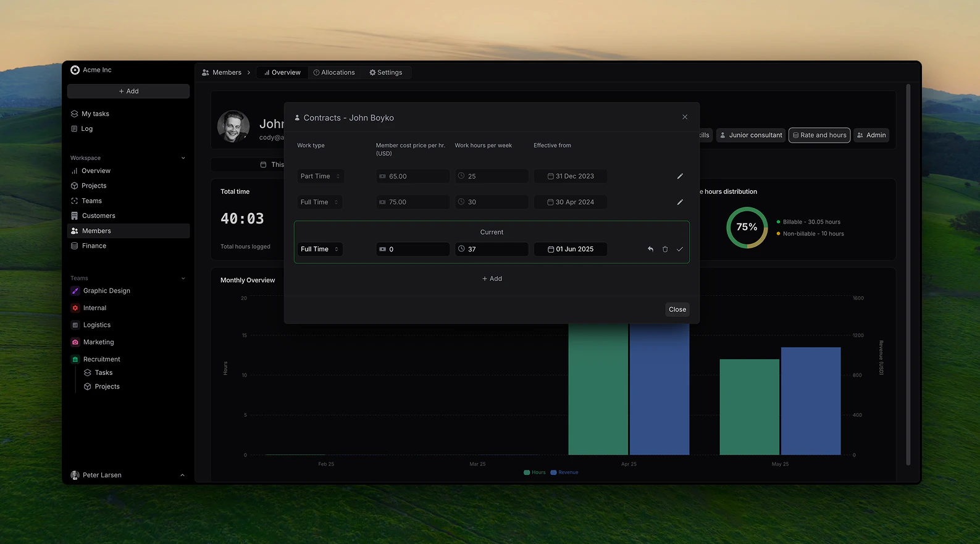Screen dimensions: 980x544
Task: Open the 01 Jun 2025 date picker
Action: [570, 249]
